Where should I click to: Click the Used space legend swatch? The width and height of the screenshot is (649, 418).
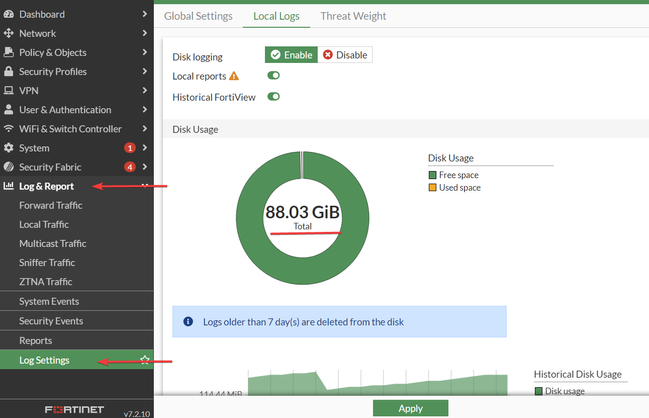point(433,187)
